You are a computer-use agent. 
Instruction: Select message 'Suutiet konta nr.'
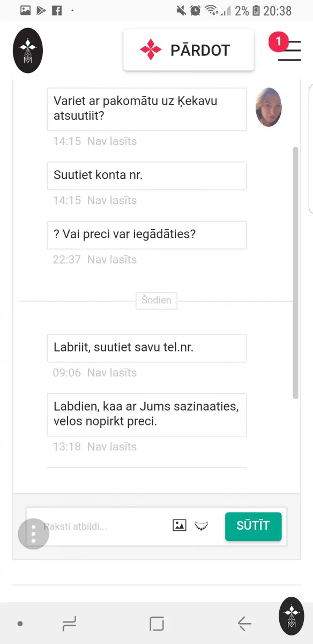pyautogui.click(x=147, y=175)
